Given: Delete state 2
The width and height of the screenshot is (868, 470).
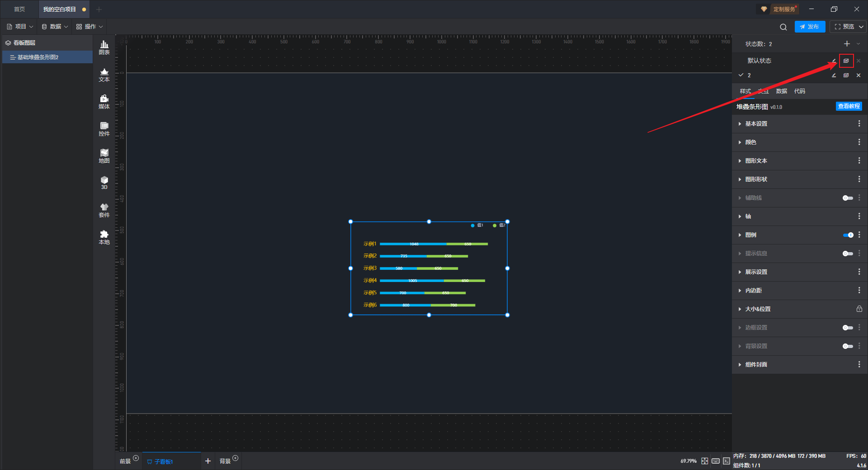Looking at the screenshot, I should [859, 75].
